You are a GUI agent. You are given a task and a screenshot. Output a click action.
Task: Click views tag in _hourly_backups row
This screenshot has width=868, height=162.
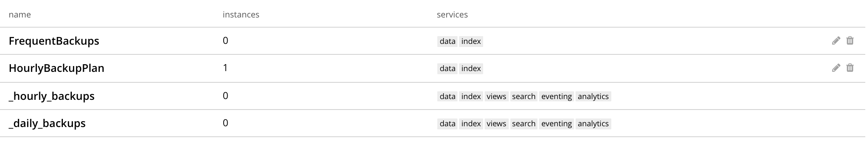coord(496,97)
